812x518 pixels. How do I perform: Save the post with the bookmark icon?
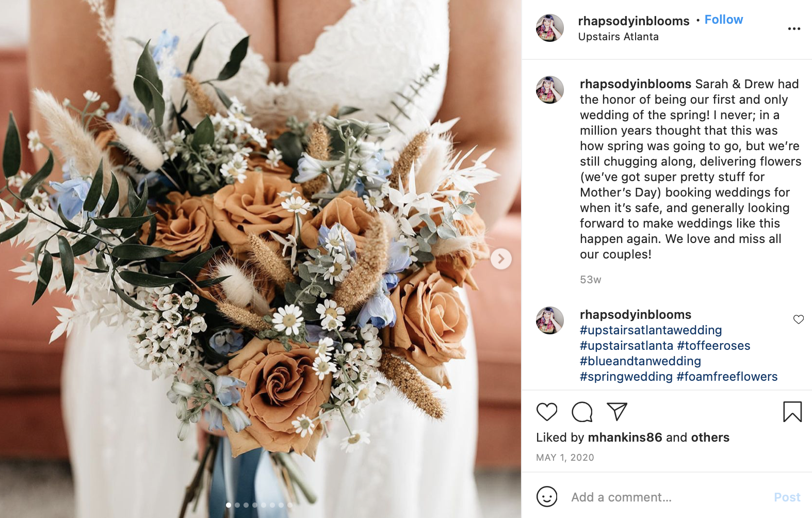792,412
